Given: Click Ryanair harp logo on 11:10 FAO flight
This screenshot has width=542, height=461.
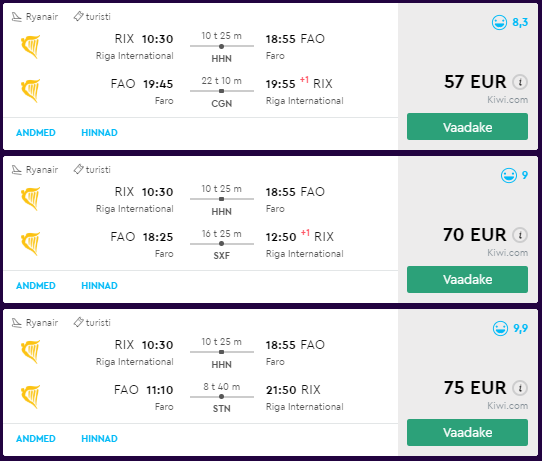Looking at the screenshot, I should click(30, 397).
